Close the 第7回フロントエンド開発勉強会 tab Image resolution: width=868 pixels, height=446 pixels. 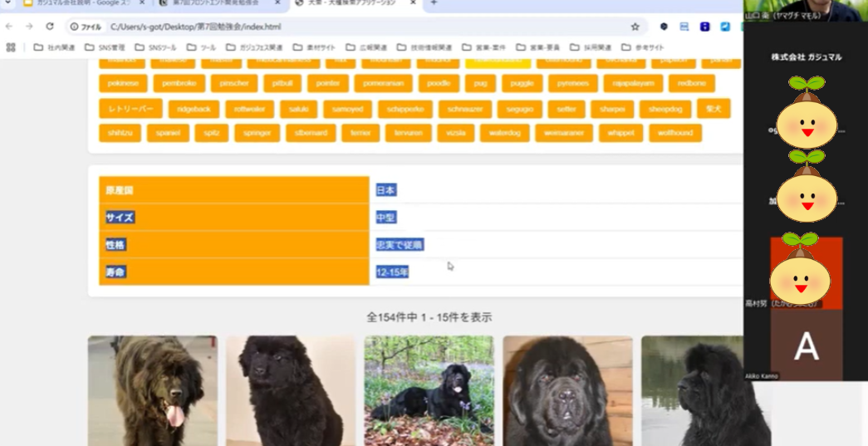277,2
